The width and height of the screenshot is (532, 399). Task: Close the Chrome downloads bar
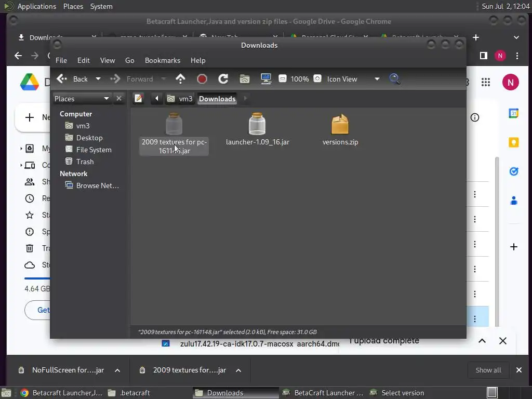point(519,370)
